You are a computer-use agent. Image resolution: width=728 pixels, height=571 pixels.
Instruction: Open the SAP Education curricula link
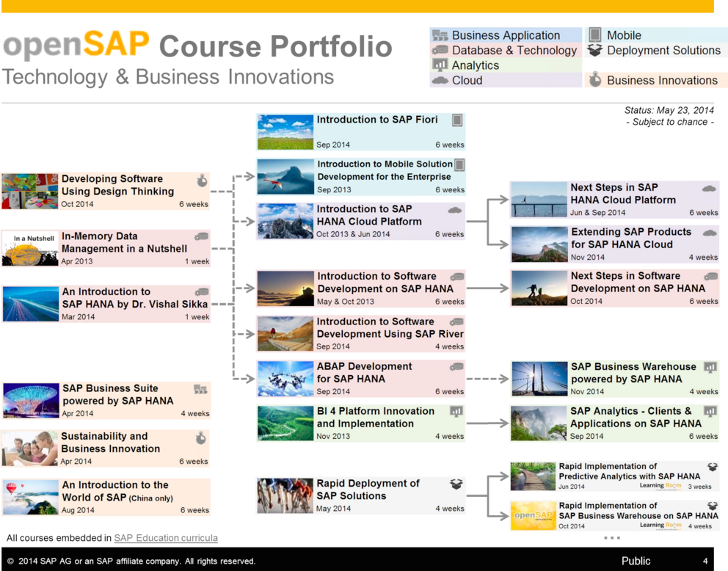(x=166, y=538)
